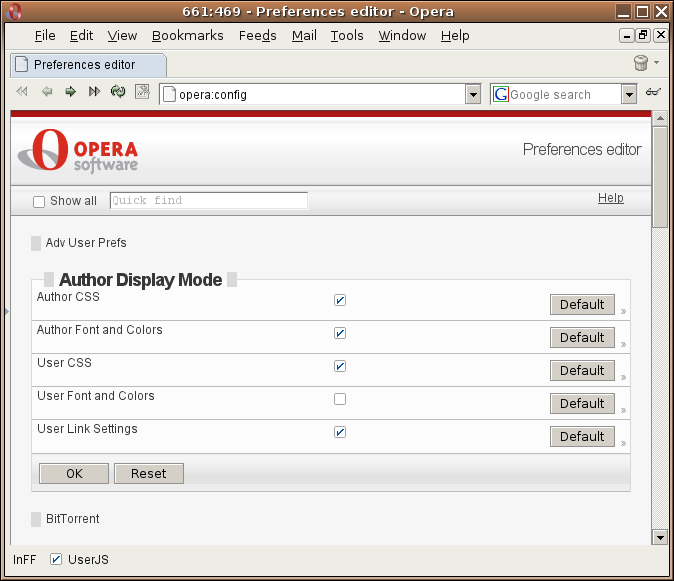Open the Help menu in menu bar
The height and width of the screenshot is (581, 674).
point(455,36)
